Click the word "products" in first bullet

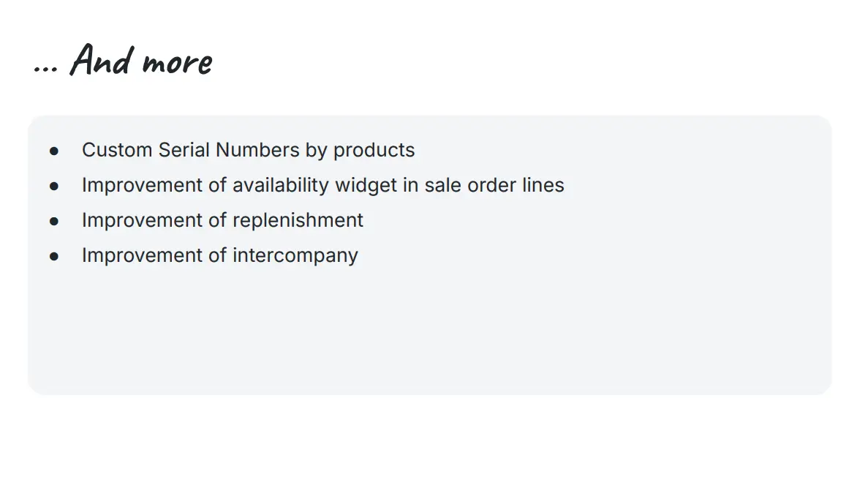pyautogui.click(x=374, y=151)
